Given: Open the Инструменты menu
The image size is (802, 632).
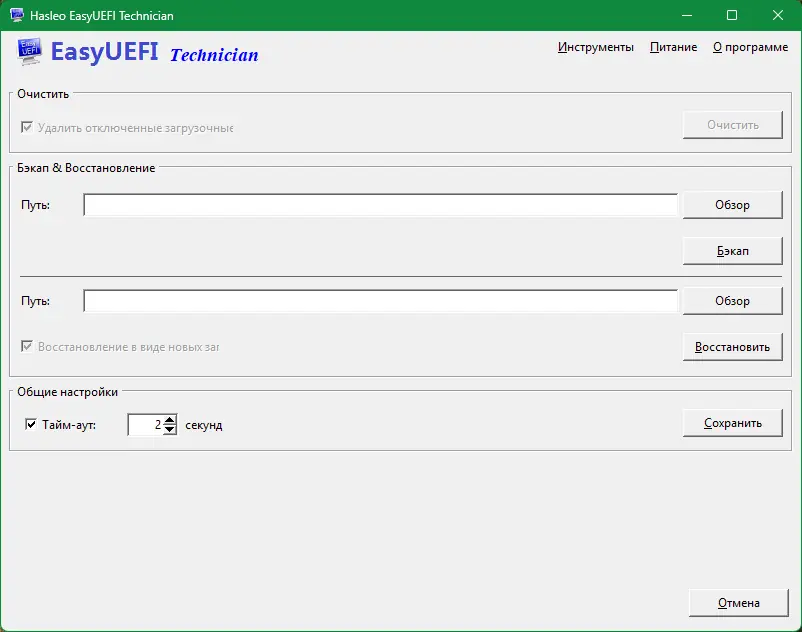Looking at the screenshot, I should click(x=595, y=47).
